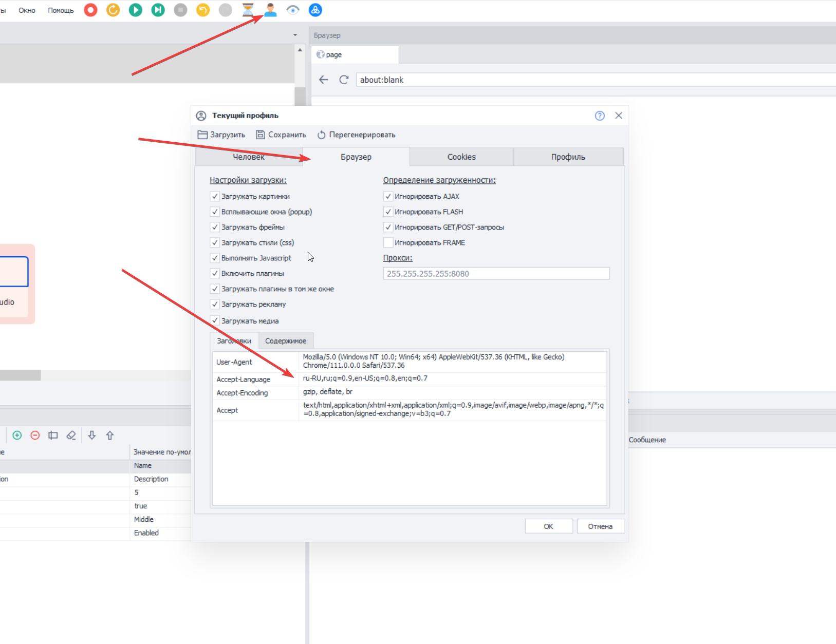Click the move-up arrow icon
The height and width of the screenshot is (644, 836).
point(110,435)
